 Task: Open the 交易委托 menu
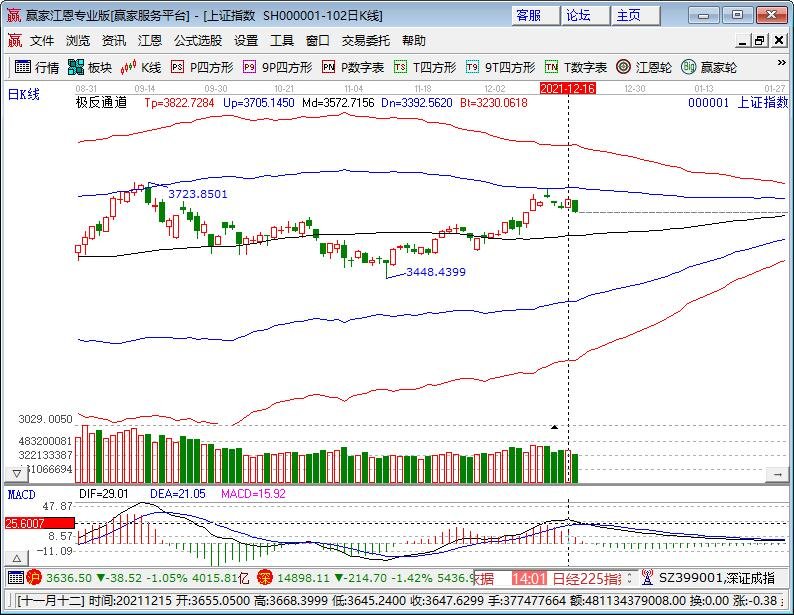pyautogui.click(x=366, y=40)
